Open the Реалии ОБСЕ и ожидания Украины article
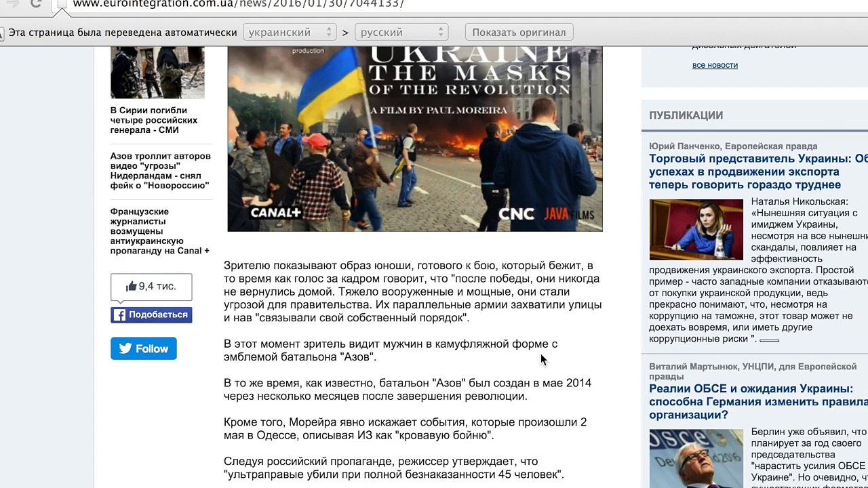 click(x=758, y=402)
